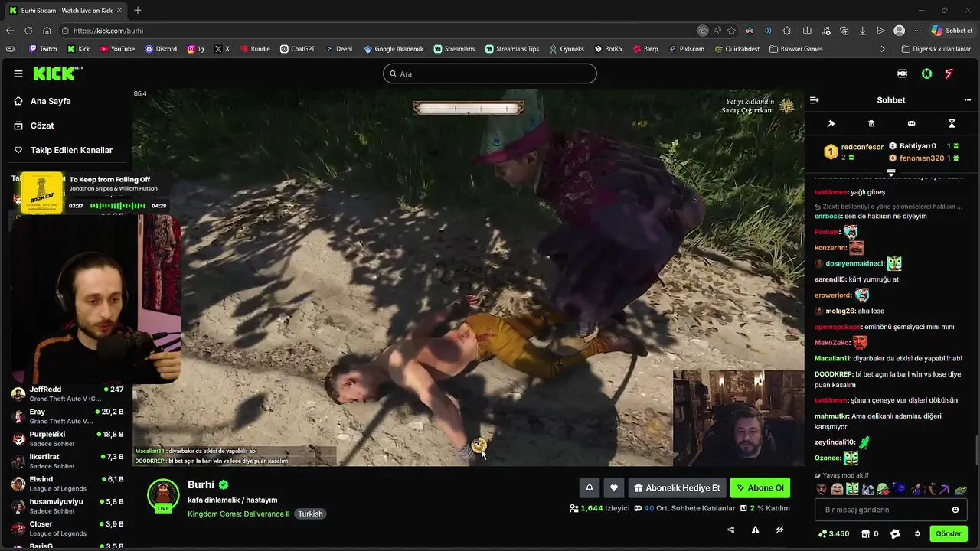Screen dimensions: 980x551
Task: Click the browser address bar
Action: coord(383,31)
